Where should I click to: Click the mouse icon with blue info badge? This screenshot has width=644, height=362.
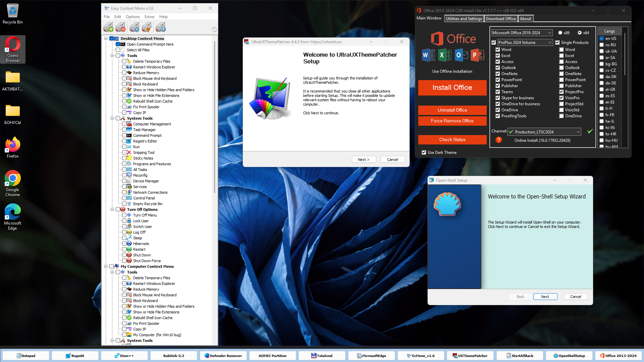pos(161,27)
